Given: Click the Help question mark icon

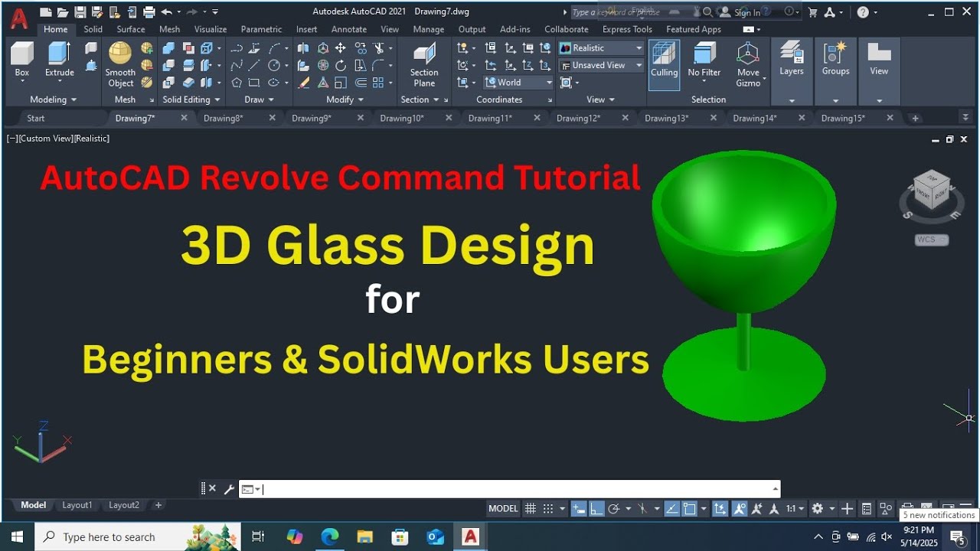Looking at the screenshot, I should tap(863, 12).
